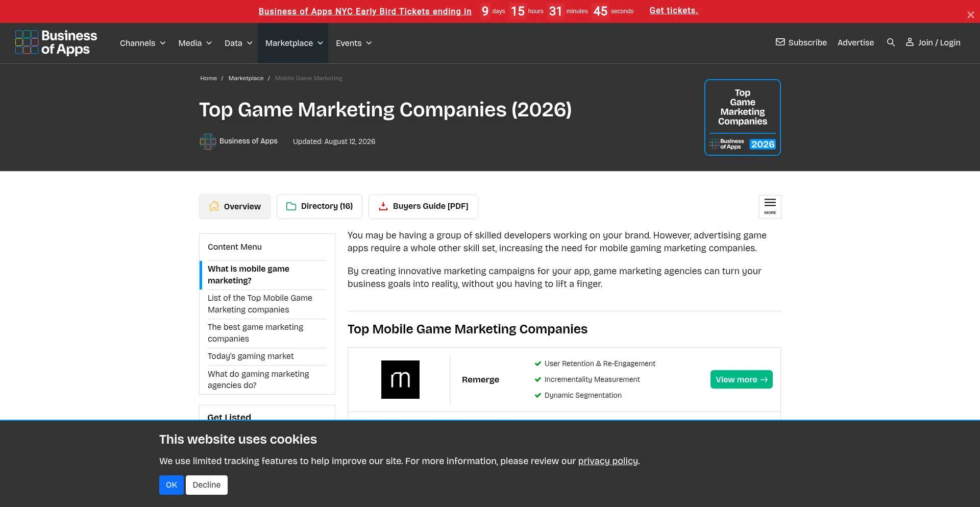The height and width of the screenshot is (507, 980).
Task: Jump to 'What do gaming marketing agencies do?'
Action: [x=258, y=379]
